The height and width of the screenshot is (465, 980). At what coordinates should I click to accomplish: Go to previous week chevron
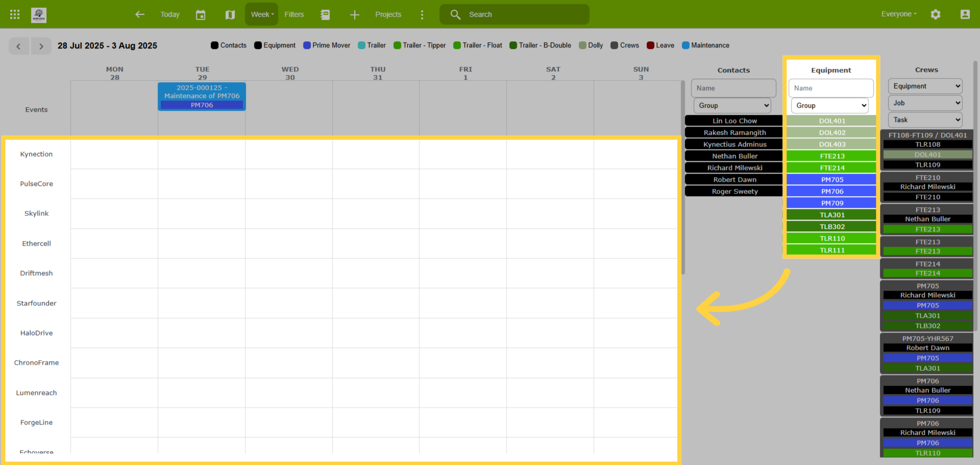19,46
